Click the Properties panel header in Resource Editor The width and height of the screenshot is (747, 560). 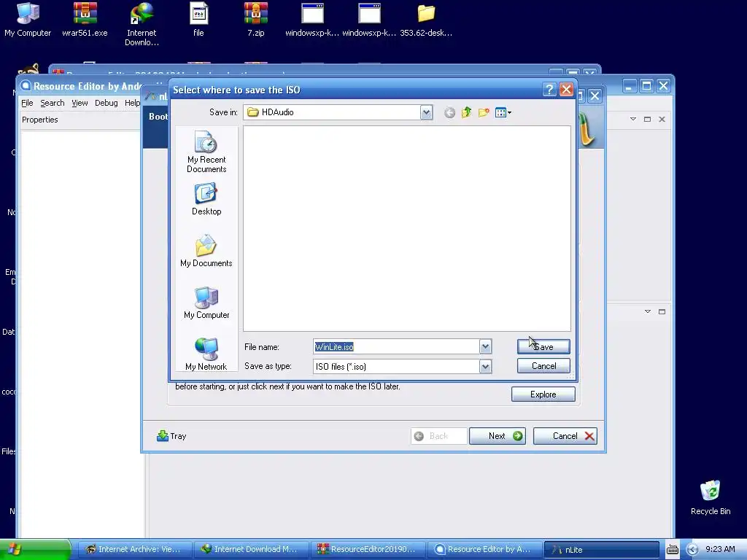[40, 120]
